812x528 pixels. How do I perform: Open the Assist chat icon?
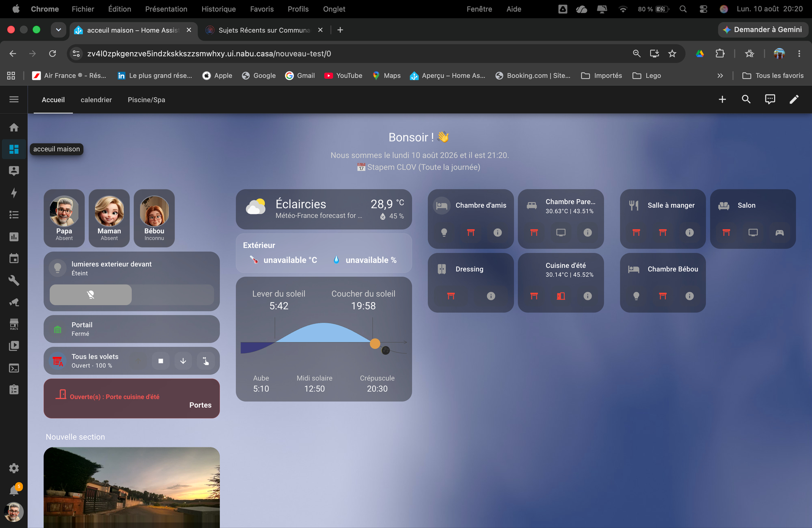(x=770, y=99)
